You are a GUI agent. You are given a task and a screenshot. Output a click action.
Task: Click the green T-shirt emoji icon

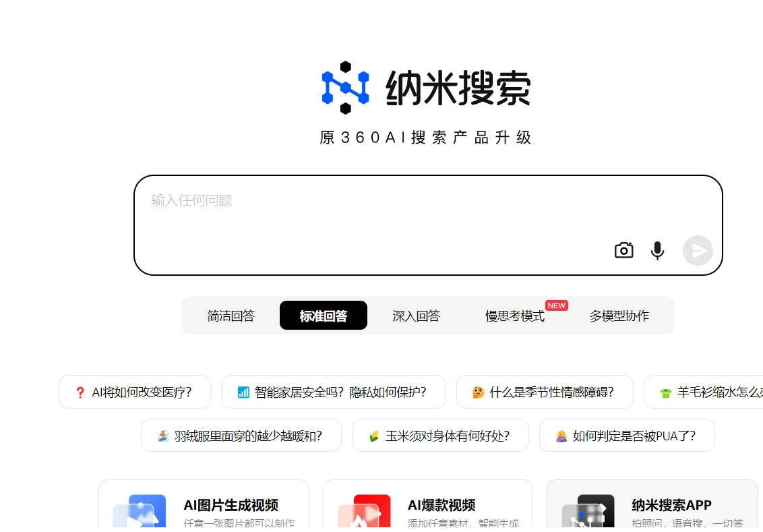tap(666, 393)
